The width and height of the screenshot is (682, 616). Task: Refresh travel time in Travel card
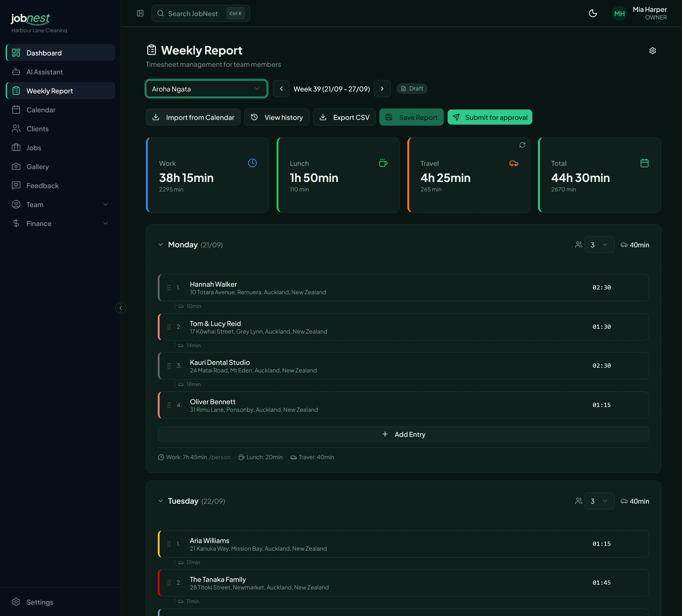(x=522, y=145)
